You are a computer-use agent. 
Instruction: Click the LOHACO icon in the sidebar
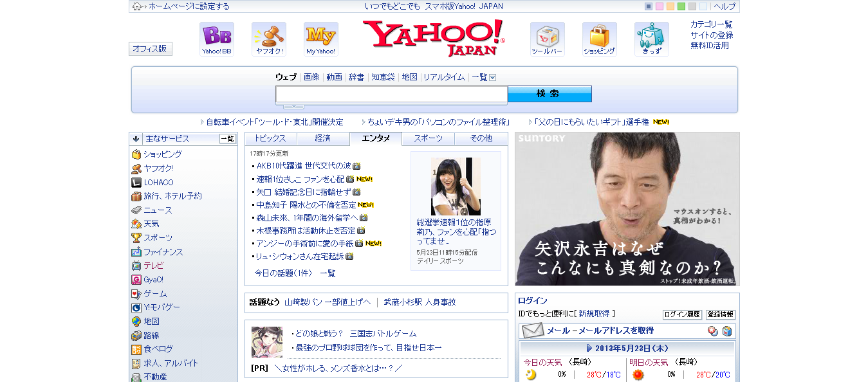(136, 183)
